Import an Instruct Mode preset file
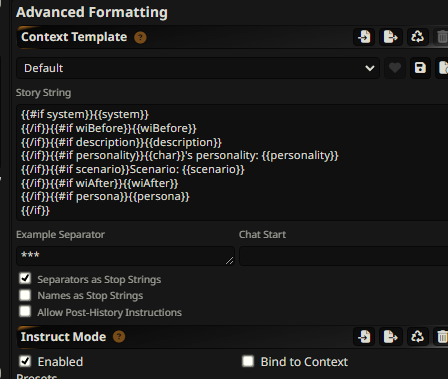Viewport: 448px width, 379px height. (x=364, y=337)
